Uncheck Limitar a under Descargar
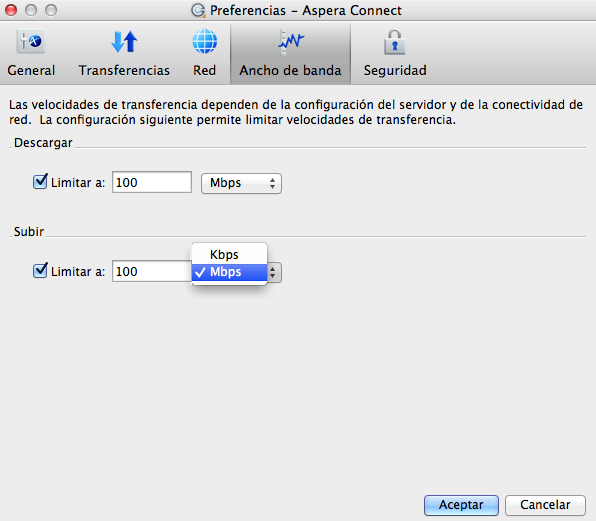This screenshot has height=521, width=596. [x=40, y=181]
